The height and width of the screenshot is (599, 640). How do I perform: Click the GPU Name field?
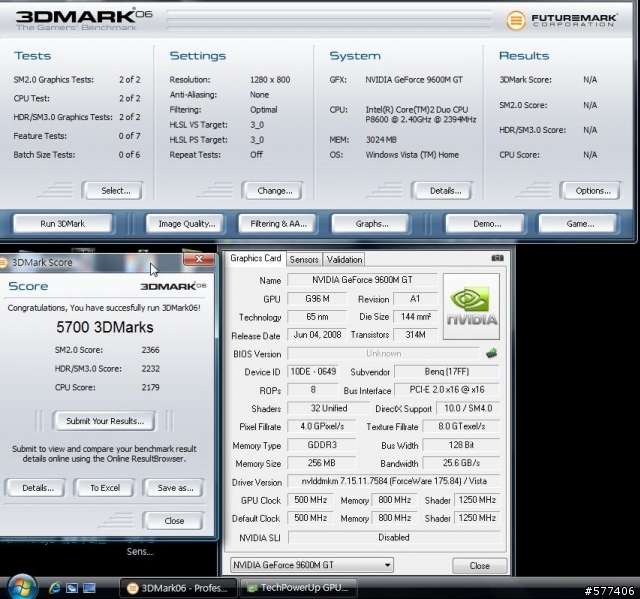pos(362,280)
